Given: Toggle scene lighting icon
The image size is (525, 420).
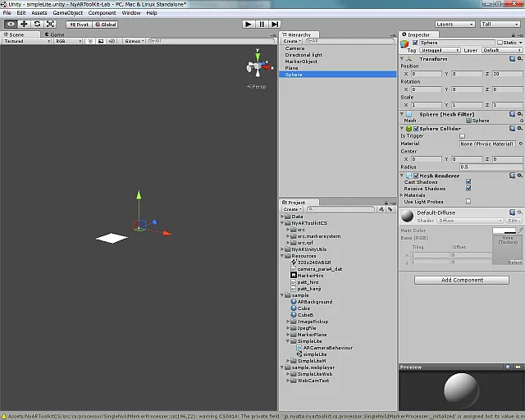Looking at the screenshot, I should 90,41.
